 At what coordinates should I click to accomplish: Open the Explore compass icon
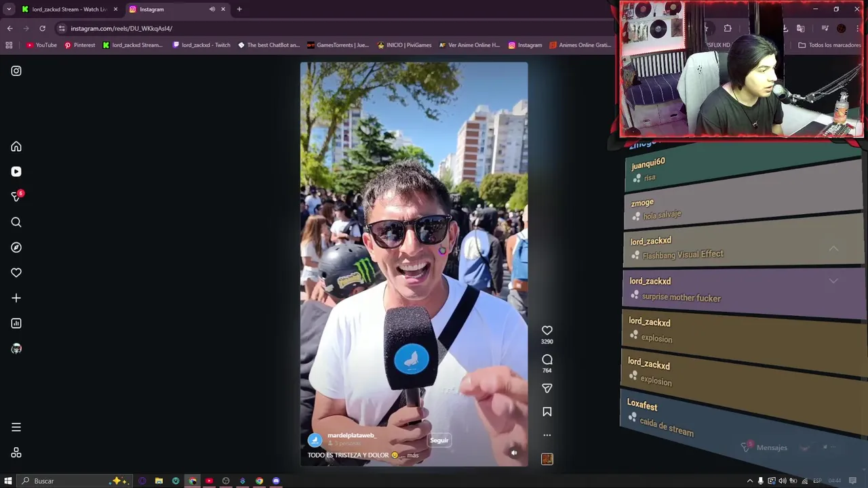pos(16,247)
